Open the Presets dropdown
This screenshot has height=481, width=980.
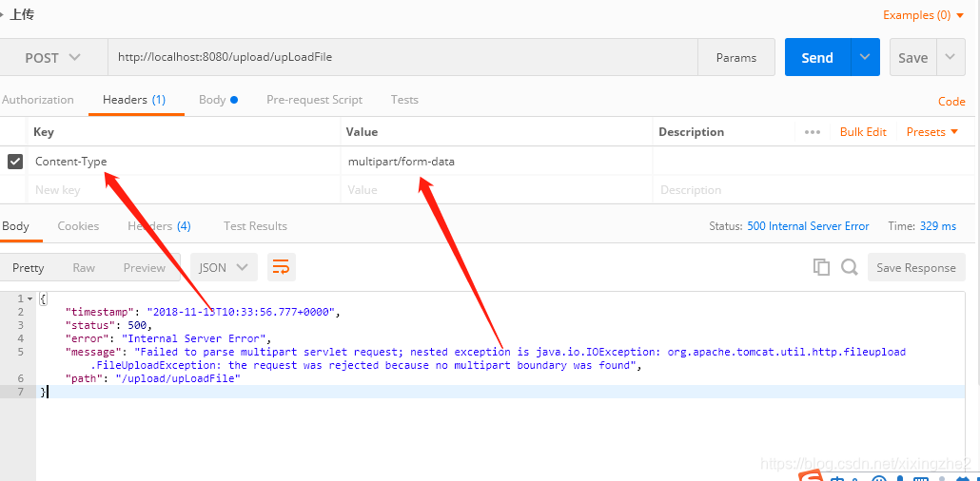point(931,132)
